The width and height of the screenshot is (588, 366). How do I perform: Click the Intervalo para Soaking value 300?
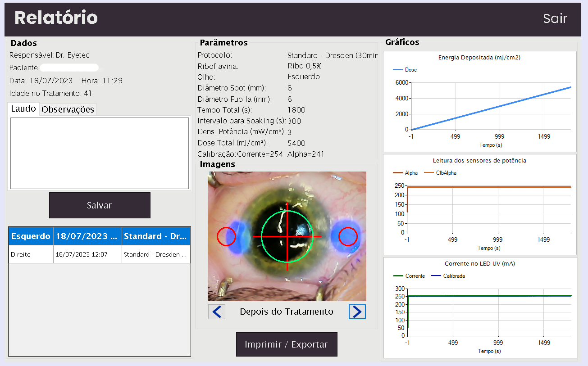(x=294, y=121)
